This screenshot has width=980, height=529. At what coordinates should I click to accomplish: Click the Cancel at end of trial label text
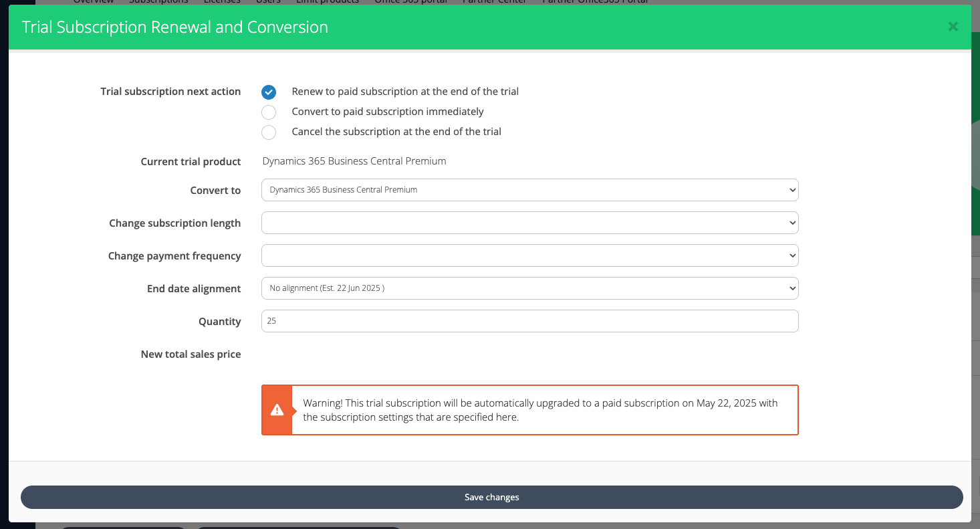[396, 132]
